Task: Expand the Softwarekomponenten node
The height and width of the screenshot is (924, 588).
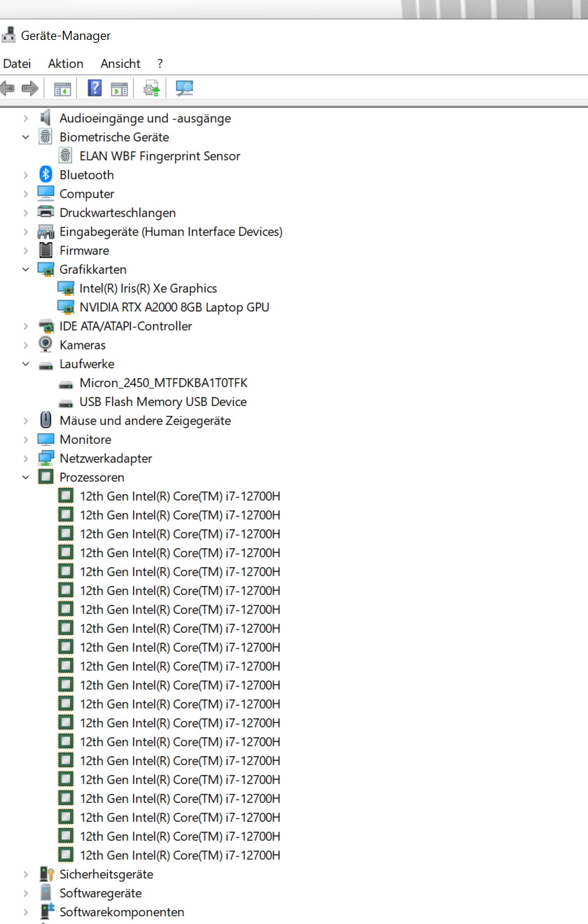Action: (x=26, y=912)
